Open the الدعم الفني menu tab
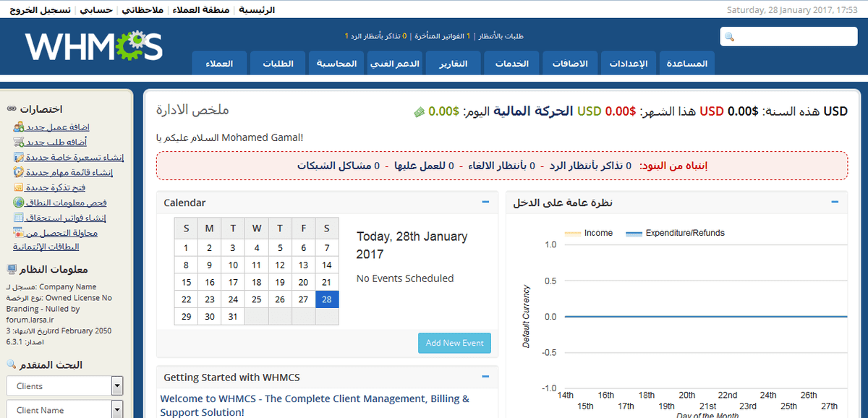The image size is (868, 418). (395, 63)
